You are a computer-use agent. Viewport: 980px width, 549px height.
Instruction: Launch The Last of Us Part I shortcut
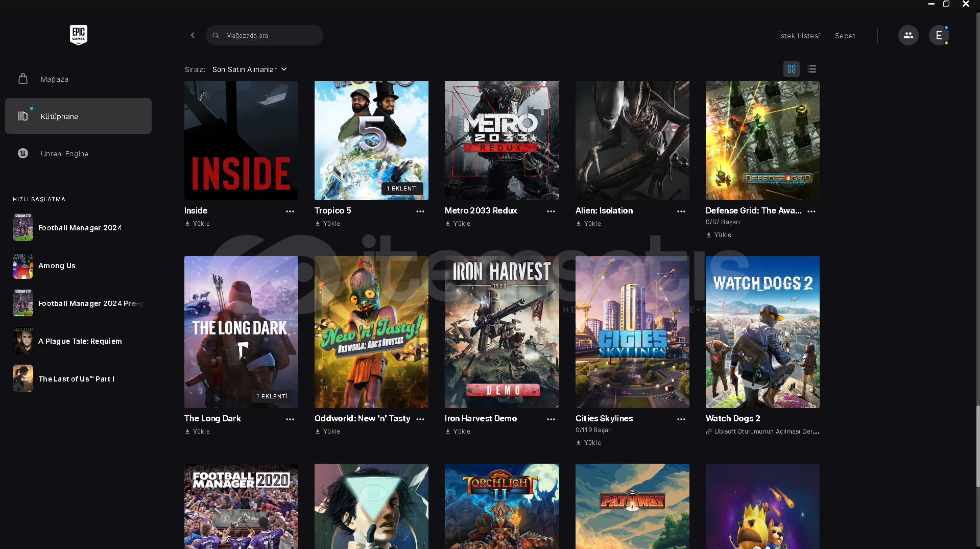[x=78, y=378]
